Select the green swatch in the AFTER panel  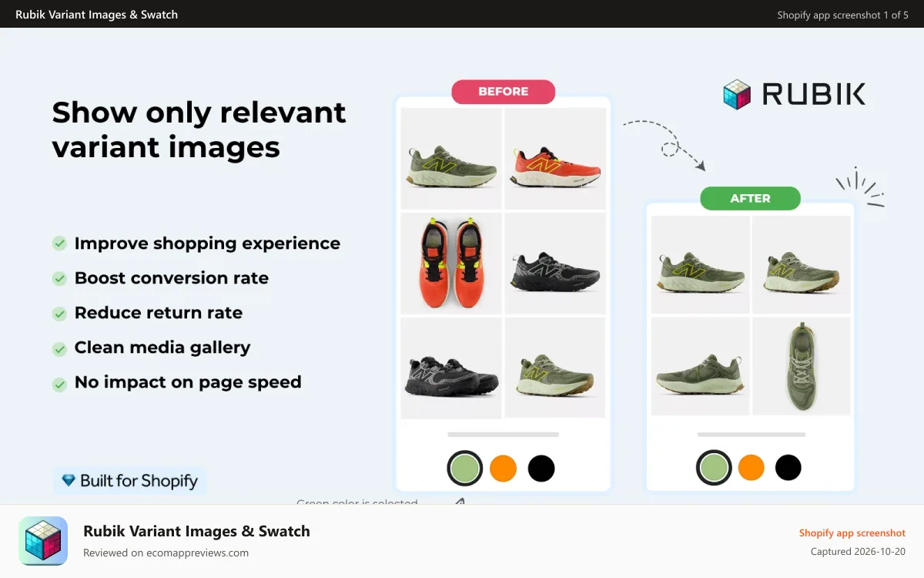(x=715, y=467)
